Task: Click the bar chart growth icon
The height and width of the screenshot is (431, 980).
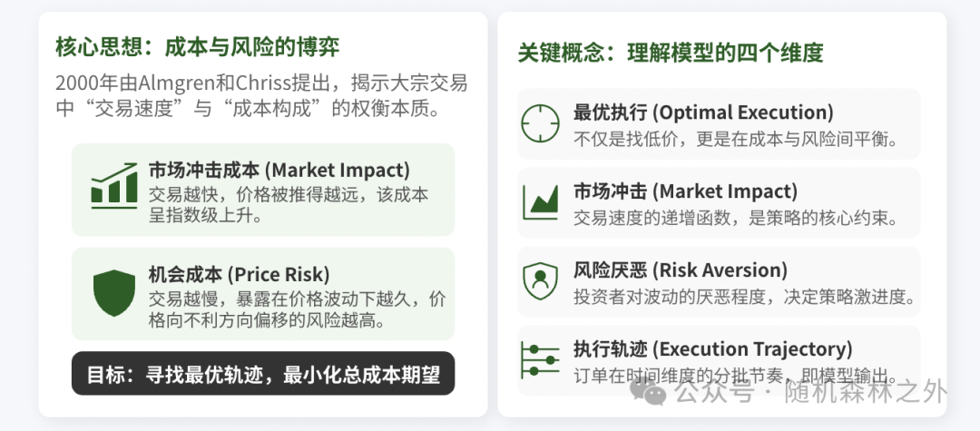Action: point(113,185)
